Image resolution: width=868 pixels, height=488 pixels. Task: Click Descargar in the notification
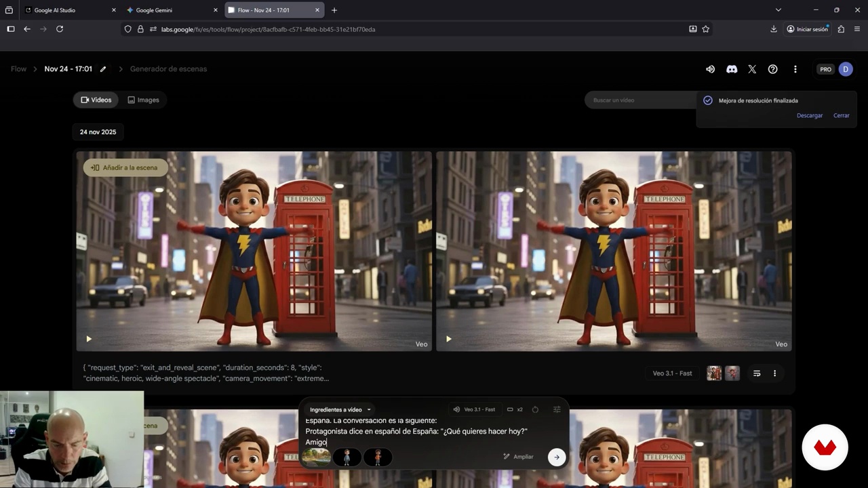pyautogui.click(x=810, y=115)
